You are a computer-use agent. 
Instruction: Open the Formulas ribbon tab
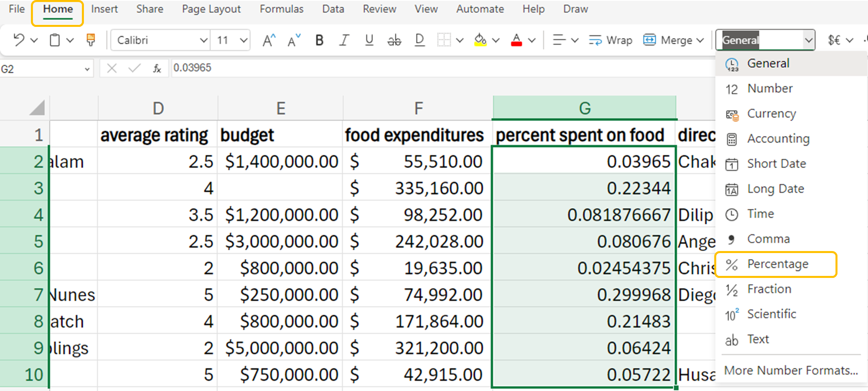coord(281,9)
